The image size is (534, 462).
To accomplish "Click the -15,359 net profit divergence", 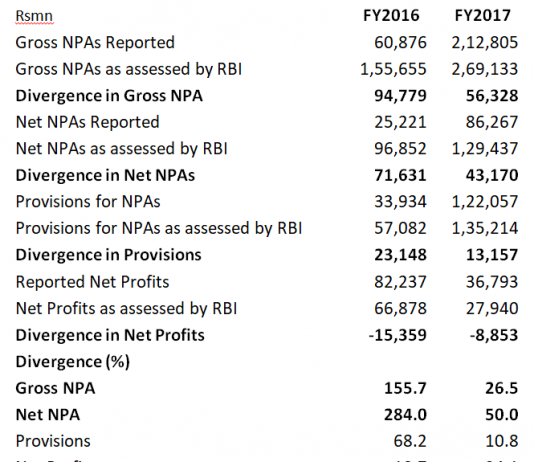I will pos(398,335).
